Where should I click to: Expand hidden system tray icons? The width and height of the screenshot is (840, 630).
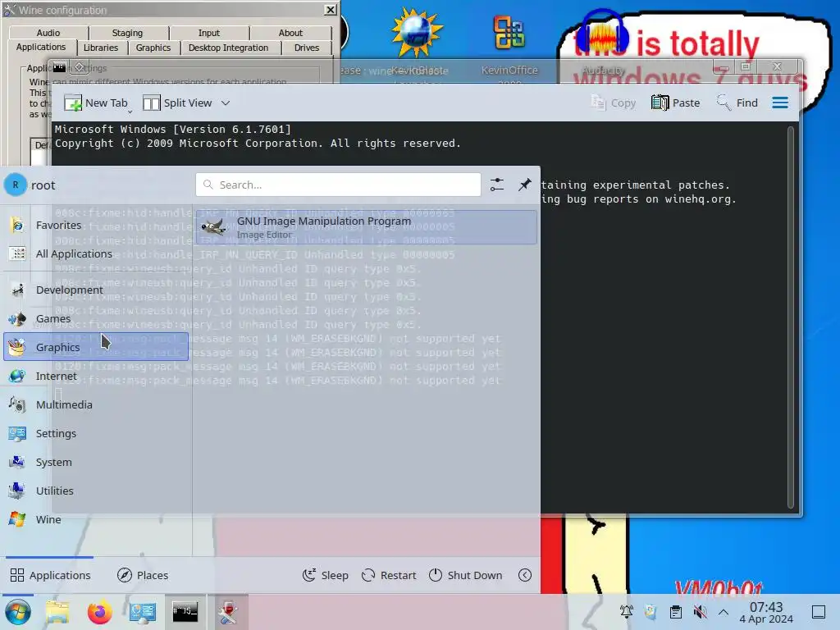724,611
